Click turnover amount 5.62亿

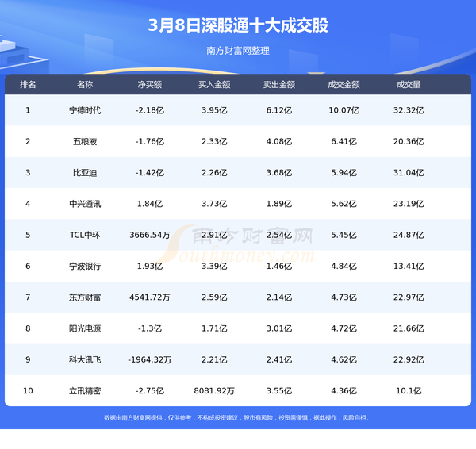point(344,204)
